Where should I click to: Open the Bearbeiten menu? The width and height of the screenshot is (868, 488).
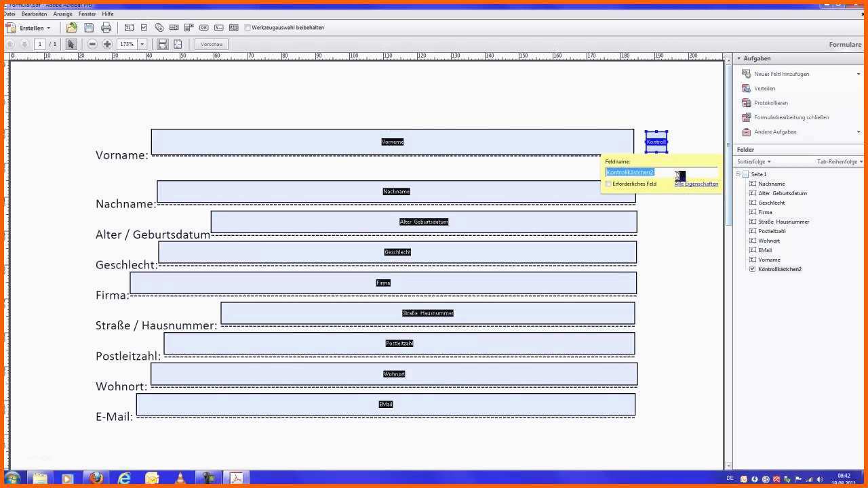pyautogui.click(x=34, y=14)
